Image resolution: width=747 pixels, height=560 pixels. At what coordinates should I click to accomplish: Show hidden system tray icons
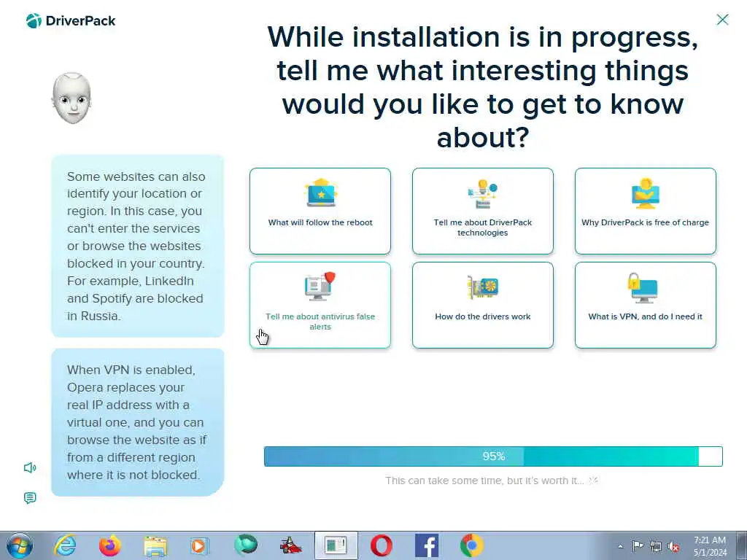point(620,547)
